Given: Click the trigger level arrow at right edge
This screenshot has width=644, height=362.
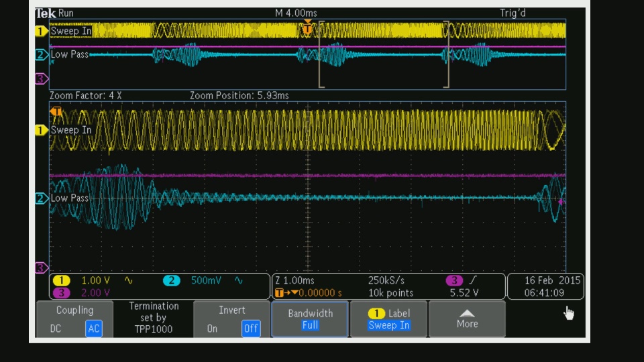Looking at the screenshot, I should coord(561,200).
